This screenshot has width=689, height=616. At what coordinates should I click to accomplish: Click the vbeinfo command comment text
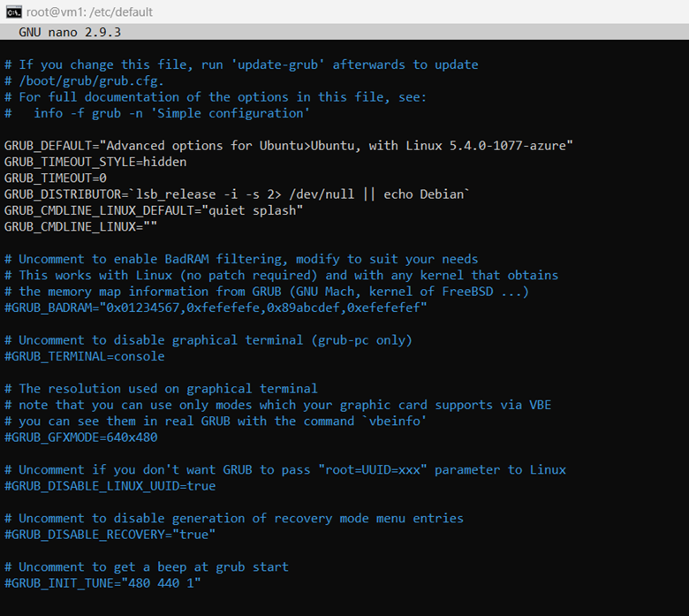pos(394,422)
